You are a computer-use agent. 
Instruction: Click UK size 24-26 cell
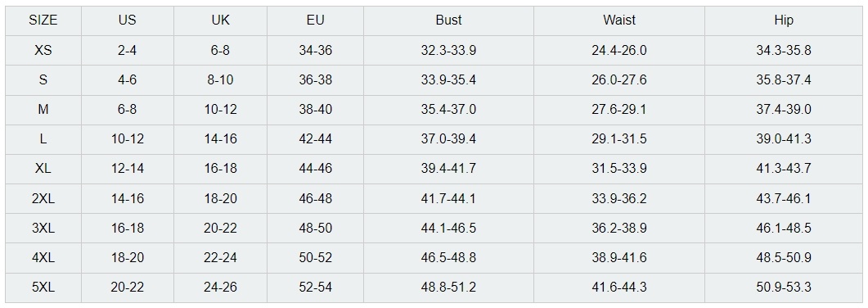tap(220, 288)
